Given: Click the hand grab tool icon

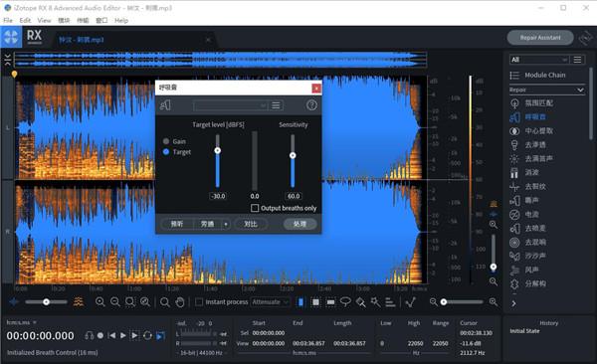Looking at the screenshot, I should (180, 302).
